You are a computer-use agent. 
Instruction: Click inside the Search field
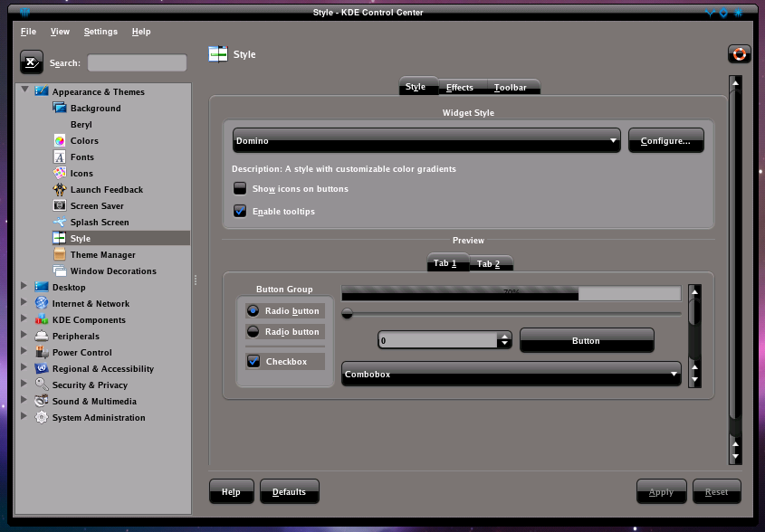point(137,62)
